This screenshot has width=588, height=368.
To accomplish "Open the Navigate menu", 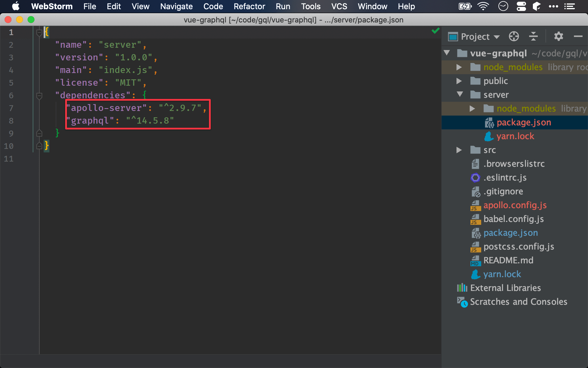I will (176, 6).
